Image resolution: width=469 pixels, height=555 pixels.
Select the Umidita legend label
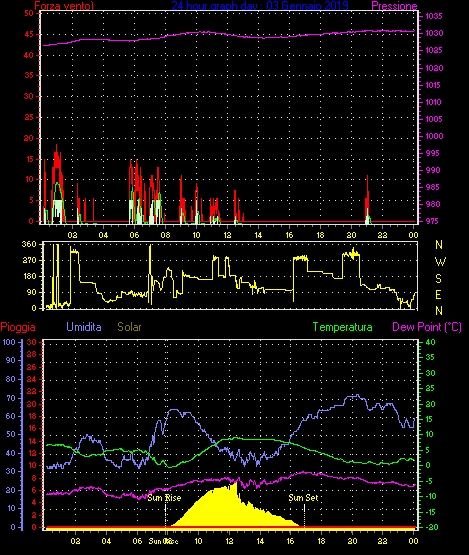click(x=84, y=327)
